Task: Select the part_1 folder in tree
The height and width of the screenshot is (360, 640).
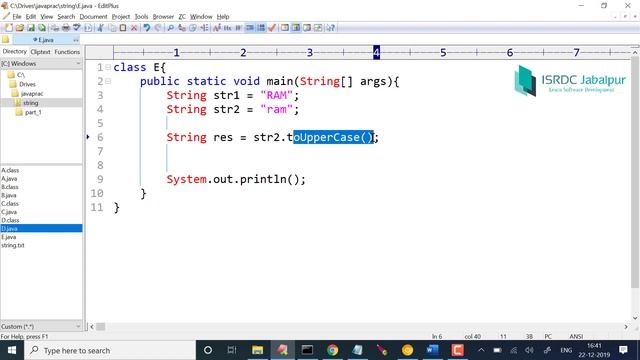Action: coord(33,112)
